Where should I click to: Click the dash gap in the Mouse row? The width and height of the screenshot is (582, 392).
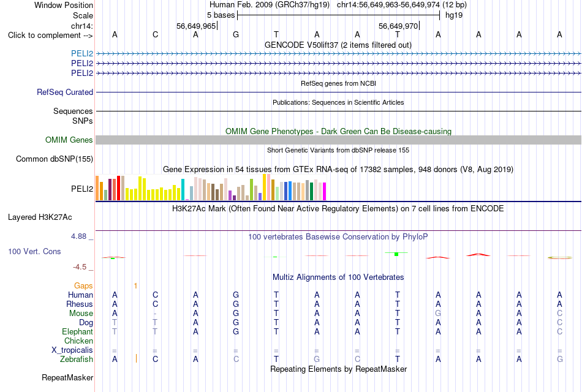(x=155, y=314)
